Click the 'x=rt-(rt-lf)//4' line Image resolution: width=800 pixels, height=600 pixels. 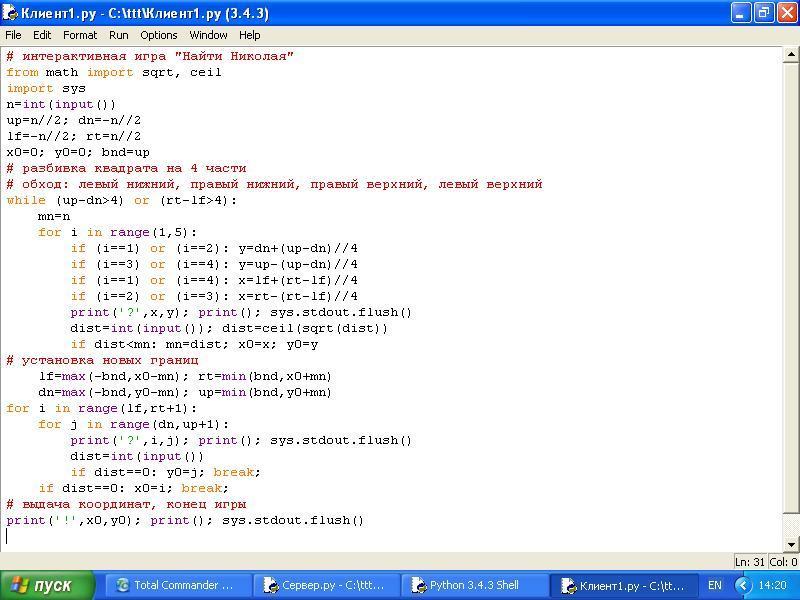tap(214, 296)
